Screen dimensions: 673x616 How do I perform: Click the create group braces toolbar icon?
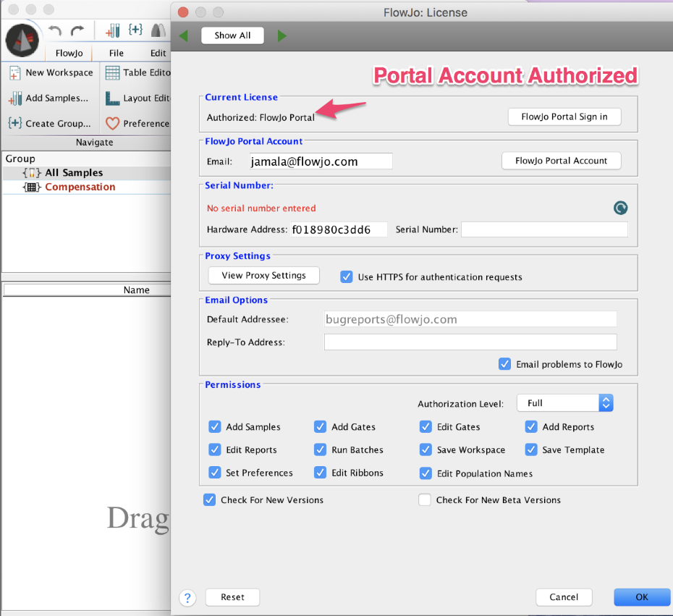[x=135, y=30]
